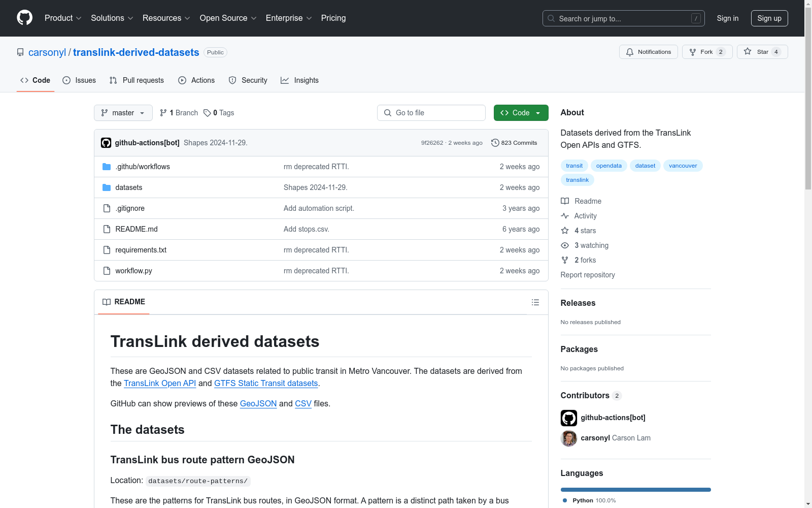This screenshot has width=812, height=508.
Task: Open the Pricing link in header
Action: [333, 18]
